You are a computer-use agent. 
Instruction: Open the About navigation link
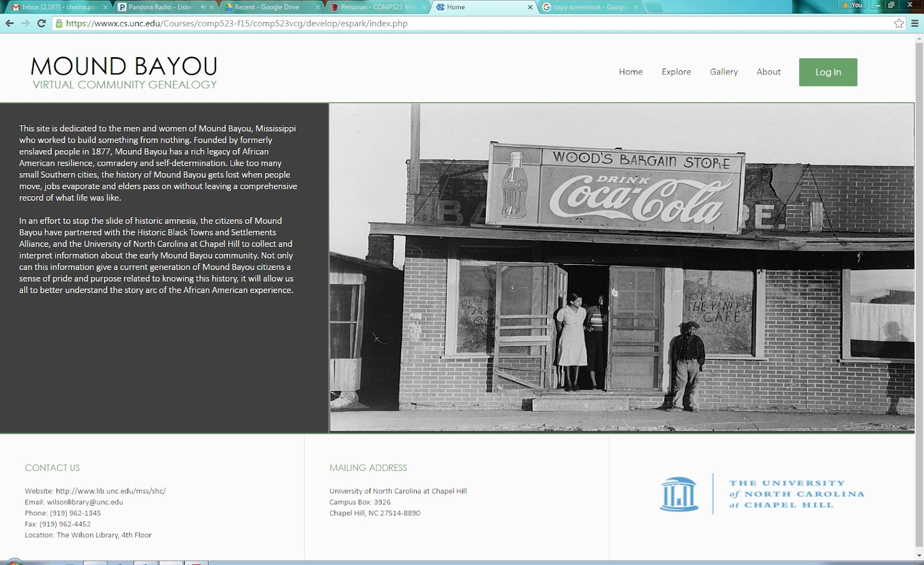(769, 72)
